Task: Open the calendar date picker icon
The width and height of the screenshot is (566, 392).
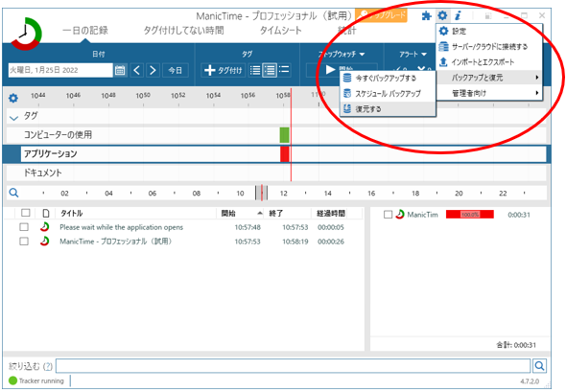Action: [x=120, y=70]
